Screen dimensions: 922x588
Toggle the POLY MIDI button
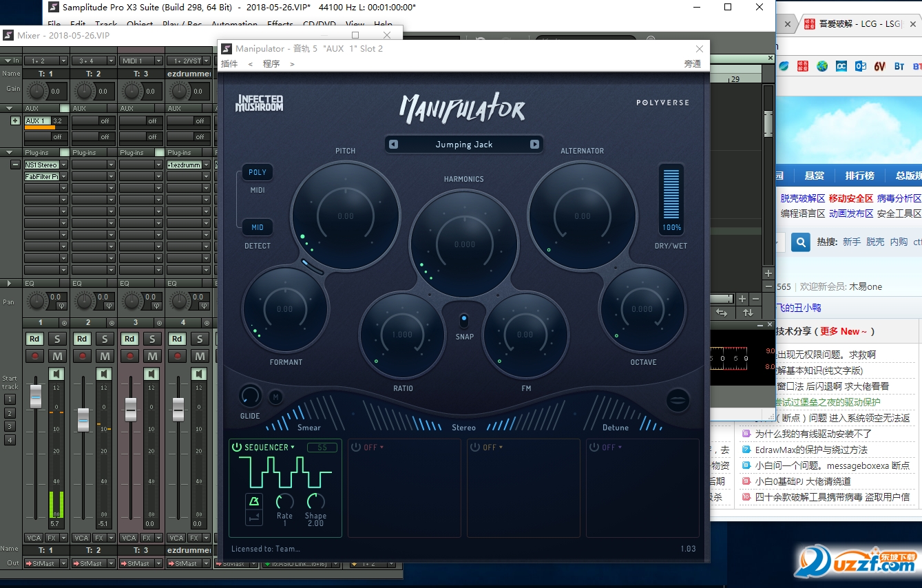click(x=258, y=172)
